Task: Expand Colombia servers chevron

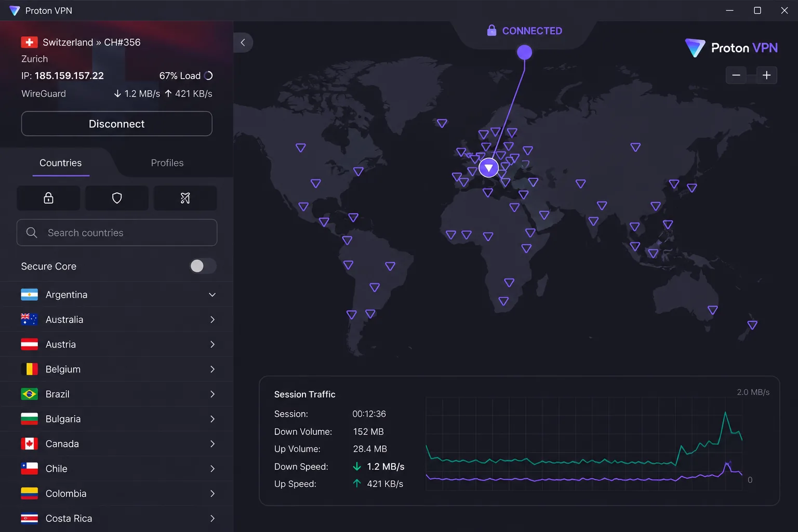Action: click(212, 494)
